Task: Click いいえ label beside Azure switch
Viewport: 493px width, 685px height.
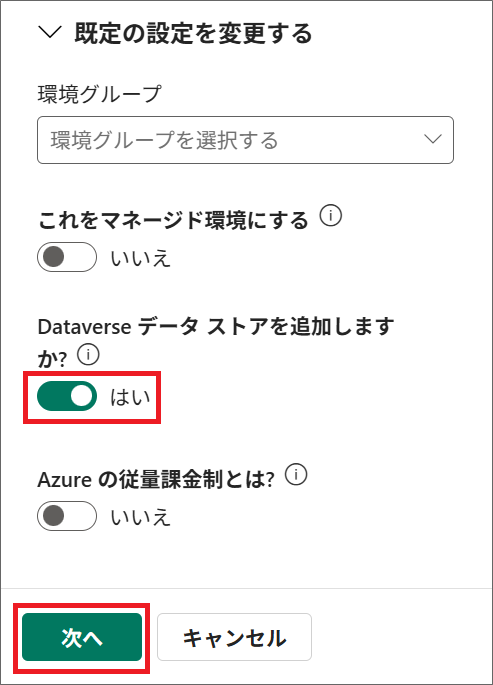Action: pos(140,517)
